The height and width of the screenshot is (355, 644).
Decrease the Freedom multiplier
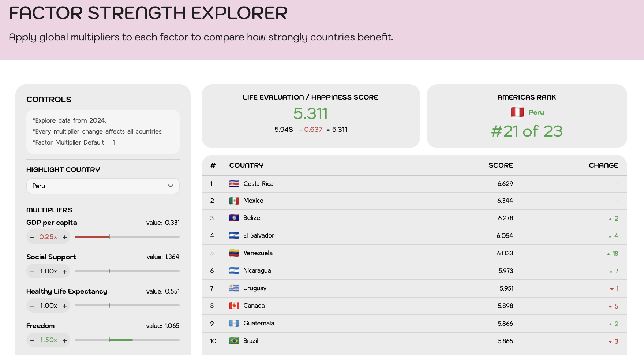point(32,340)
